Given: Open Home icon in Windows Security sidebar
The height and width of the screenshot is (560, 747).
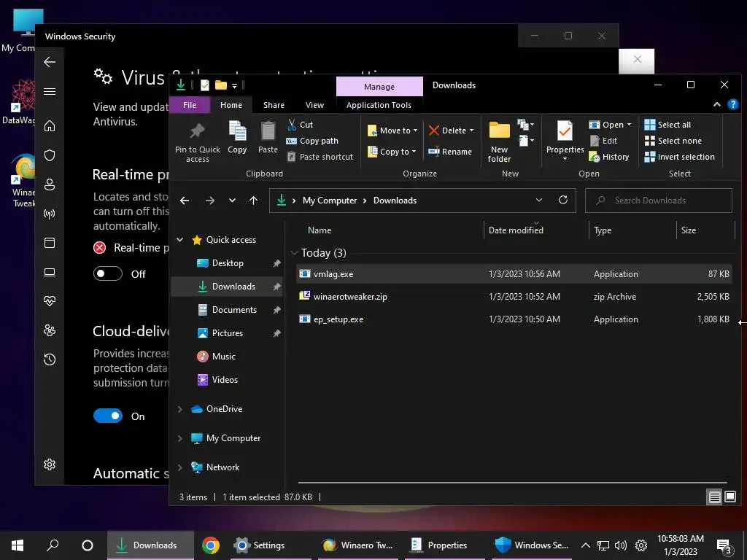Looking at the screenshot, I should [x=50, y=126].
